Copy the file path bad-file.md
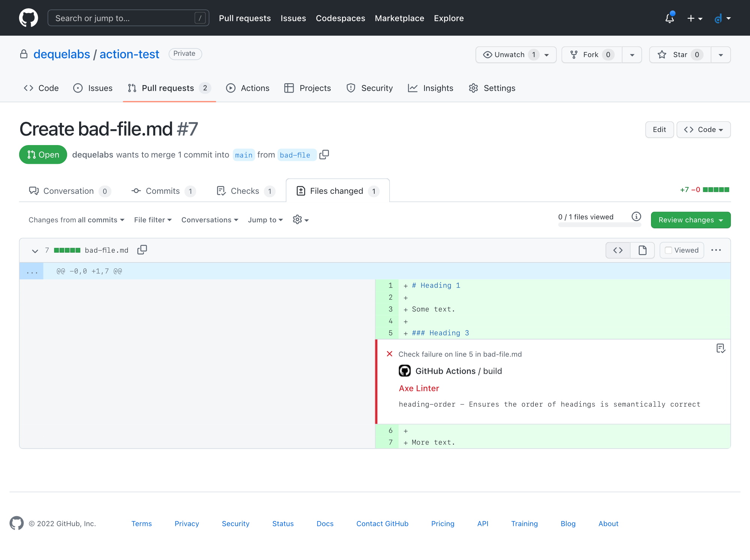This screenshot has width=750, height=560. click(x=142, y=250)
